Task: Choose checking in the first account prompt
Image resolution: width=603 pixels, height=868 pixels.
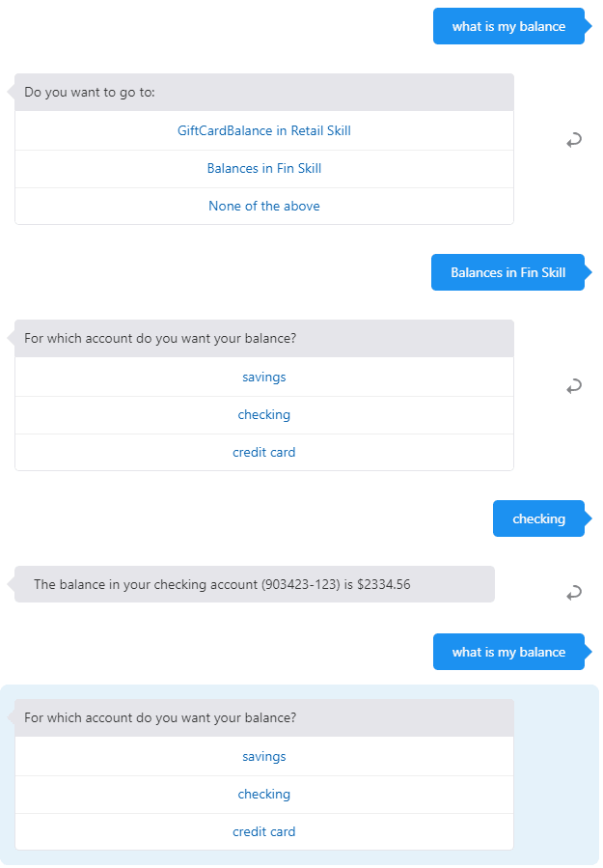Action: pos(263,414)
